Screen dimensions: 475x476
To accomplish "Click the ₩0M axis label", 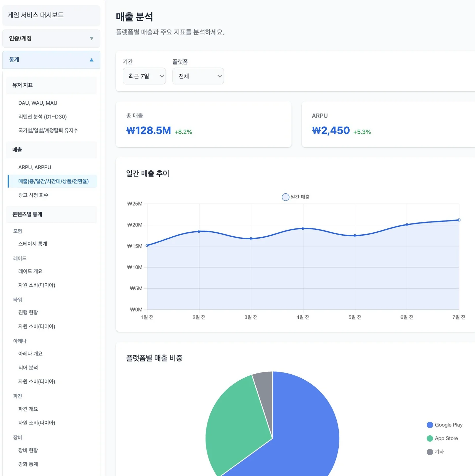I will point(136,309).
